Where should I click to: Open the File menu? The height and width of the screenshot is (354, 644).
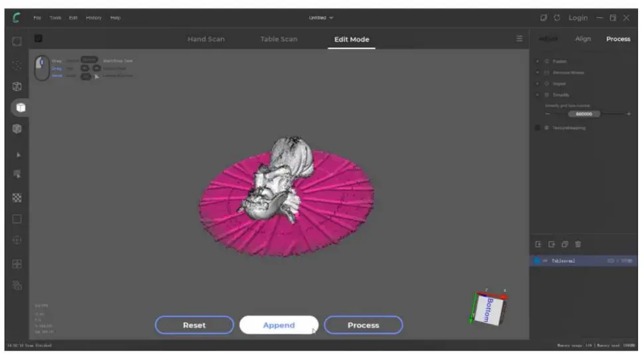37,18
